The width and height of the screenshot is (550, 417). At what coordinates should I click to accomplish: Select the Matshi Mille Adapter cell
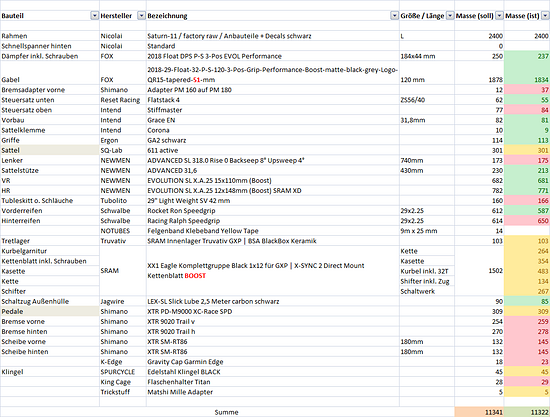pos(273,392)
